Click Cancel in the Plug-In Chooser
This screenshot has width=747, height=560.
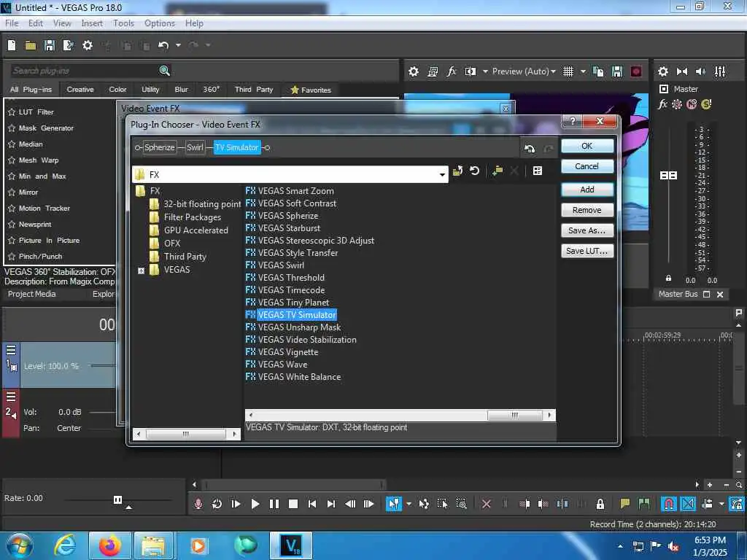[587, 166]
